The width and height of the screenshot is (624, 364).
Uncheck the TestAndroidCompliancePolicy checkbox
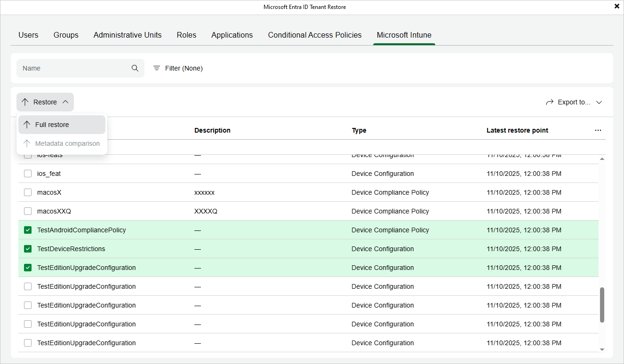(x=28, y=230)
